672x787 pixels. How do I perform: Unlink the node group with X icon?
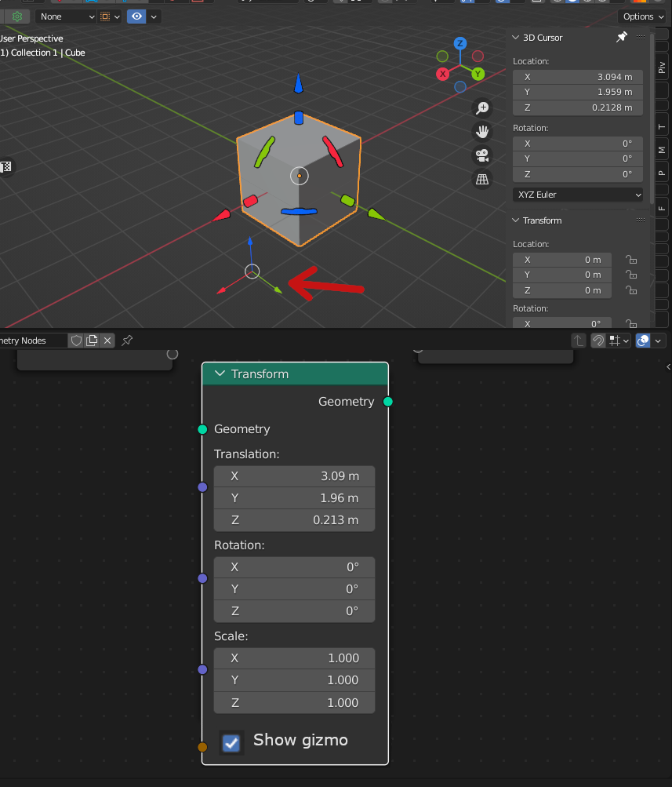pyautogui.click(x=107, y=341)
